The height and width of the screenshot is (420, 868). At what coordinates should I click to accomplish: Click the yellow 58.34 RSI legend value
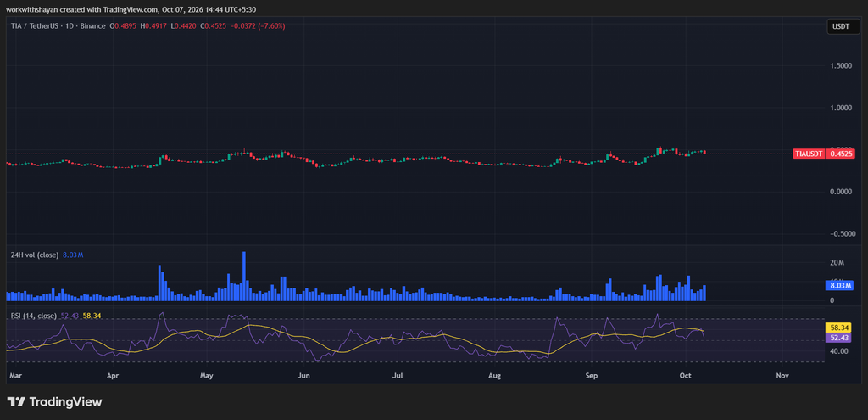click(x=92, y=316)
